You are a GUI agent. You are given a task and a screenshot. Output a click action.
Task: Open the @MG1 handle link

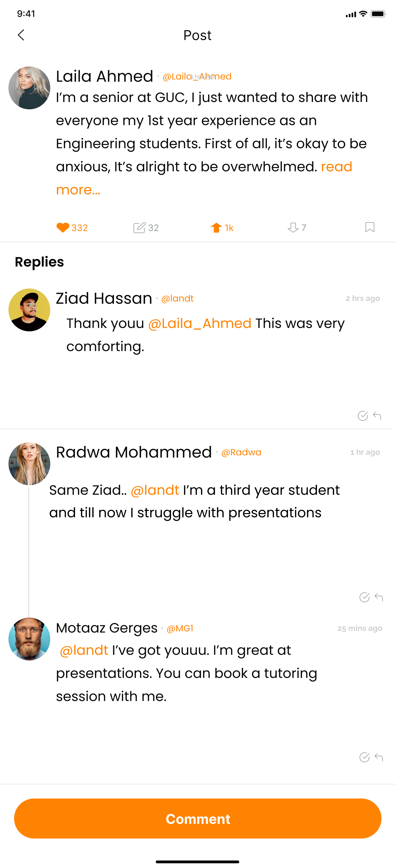[x=180, y=629]
